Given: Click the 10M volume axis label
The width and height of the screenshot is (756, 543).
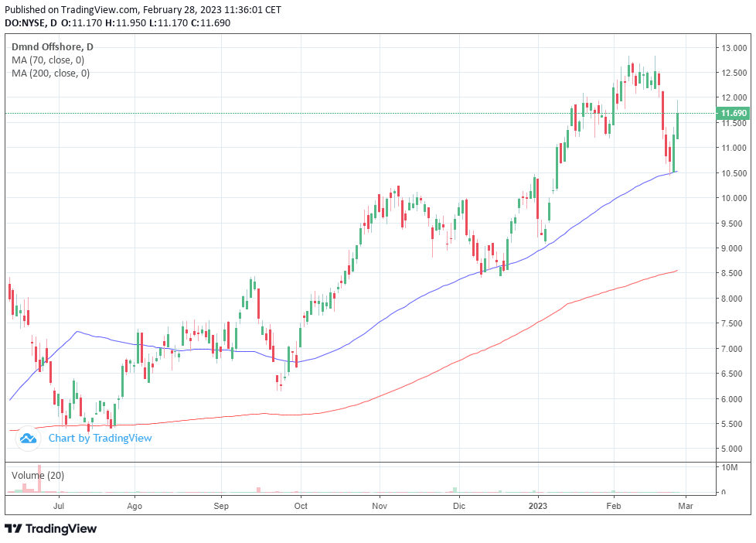Looking at the screenshot, I should [x=730, y=467].
